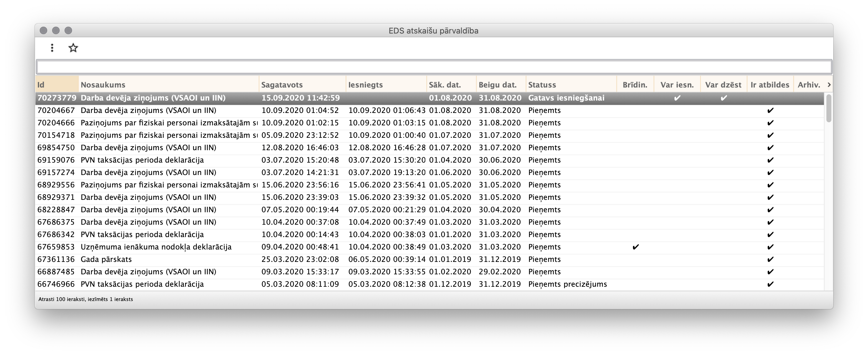
Task: Toggle Ir atbildes checkmark on row 69159076
Action: (x=770, y=160)
